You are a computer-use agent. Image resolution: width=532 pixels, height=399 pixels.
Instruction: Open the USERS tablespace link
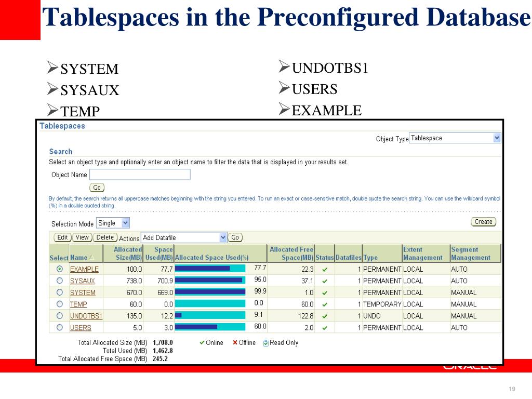pyautogui.click(x=81, y=327)
